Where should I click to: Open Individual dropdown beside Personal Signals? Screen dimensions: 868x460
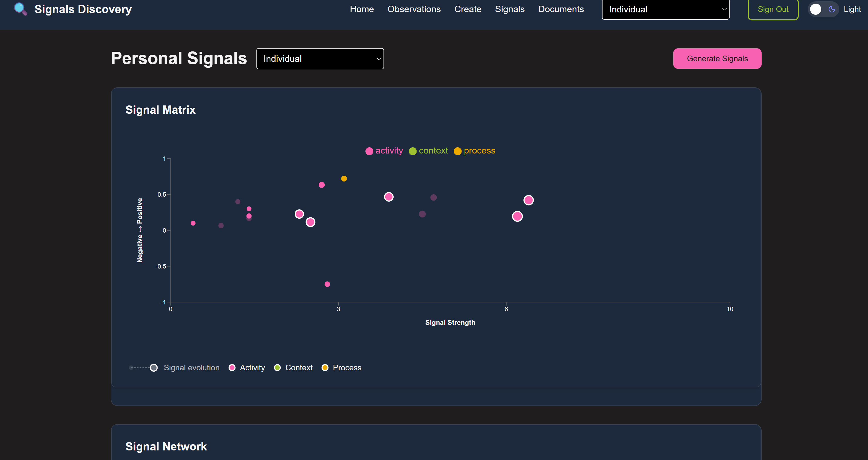click(x=320, y=59)
